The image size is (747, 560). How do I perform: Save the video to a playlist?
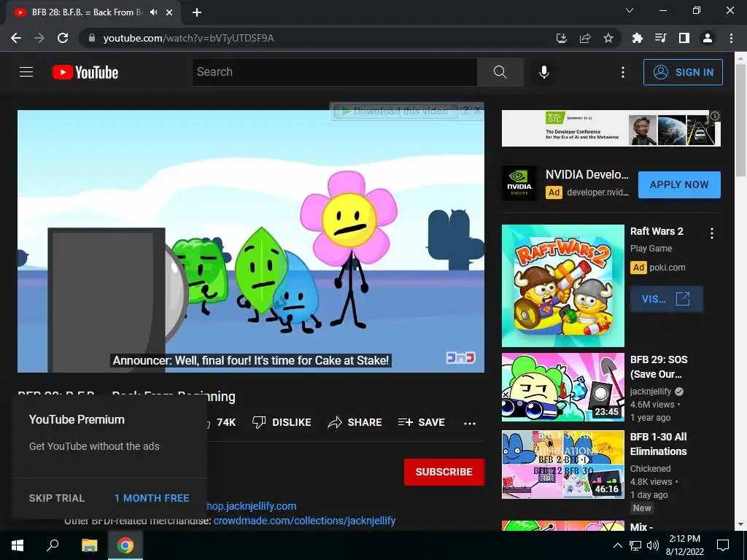click(421, 422)
